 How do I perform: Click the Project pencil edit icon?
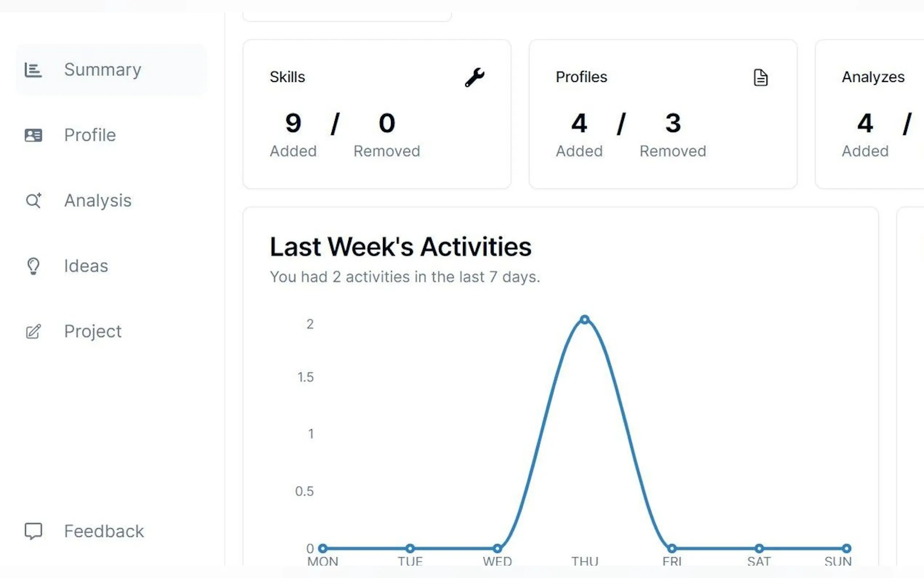pos(33,332)
